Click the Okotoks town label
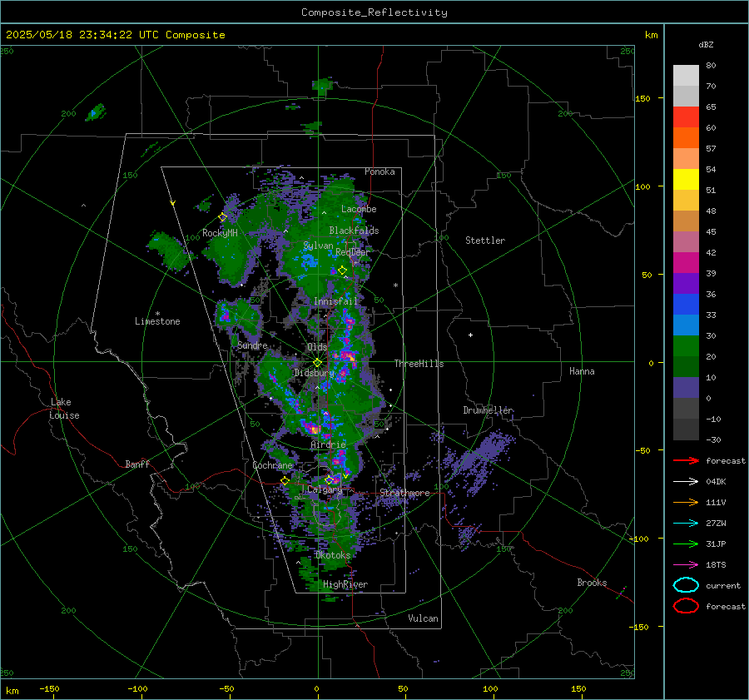Image resolution: width=749 pixels, height=700 pixels. pos(333,555)
